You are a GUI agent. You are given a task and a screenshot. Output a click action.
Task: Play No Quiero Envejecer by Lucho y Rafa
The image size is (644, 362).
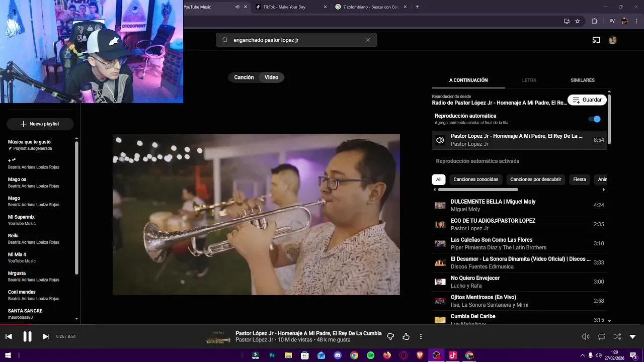pos(519,282)
